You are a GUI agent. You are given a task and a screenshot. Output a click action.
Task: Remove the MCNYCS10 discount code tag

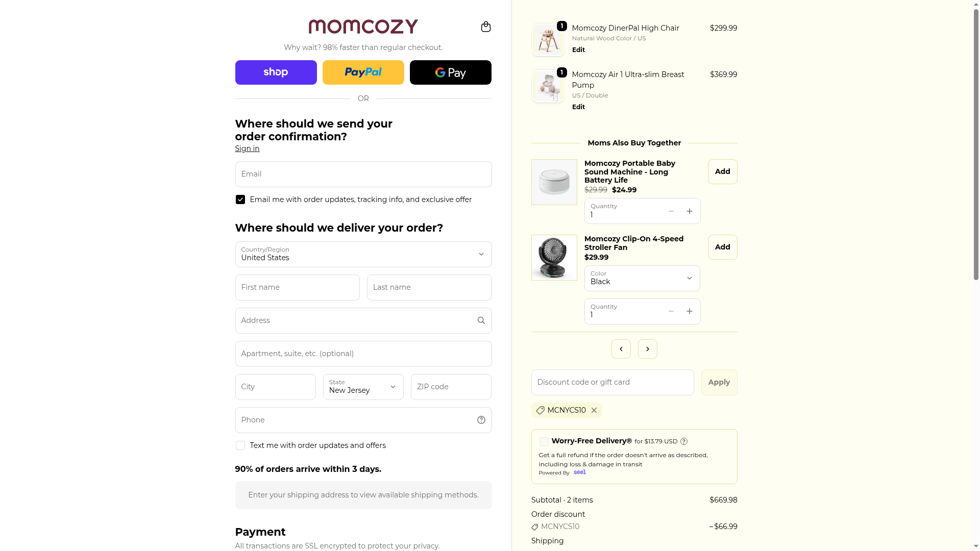(x=594, y=410)
